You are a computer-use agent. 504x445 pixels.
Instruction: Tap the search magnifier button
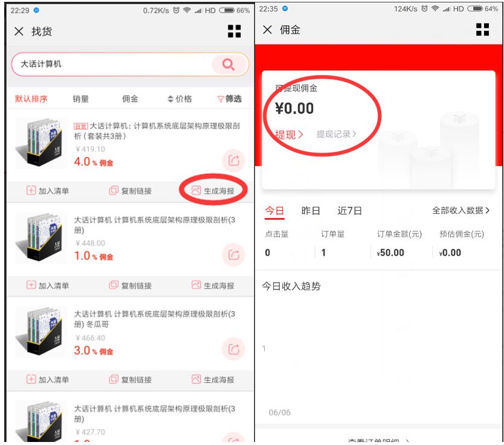point(228,65)
